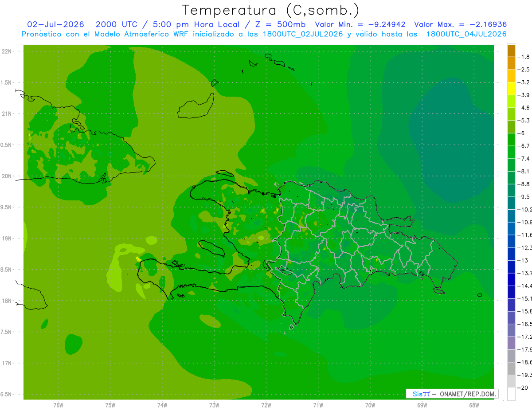Pick the dark blue swatch beside -14.4
Viewport: 532px width, 411px height.
[511, 279]
